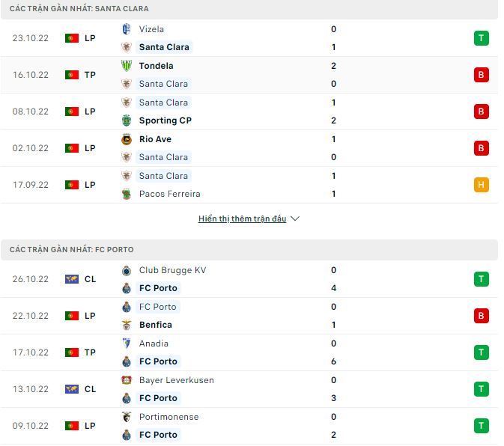Click the Rio Ave club badge
This screenshot has width=504, height=446.
(x=127, y=139)
